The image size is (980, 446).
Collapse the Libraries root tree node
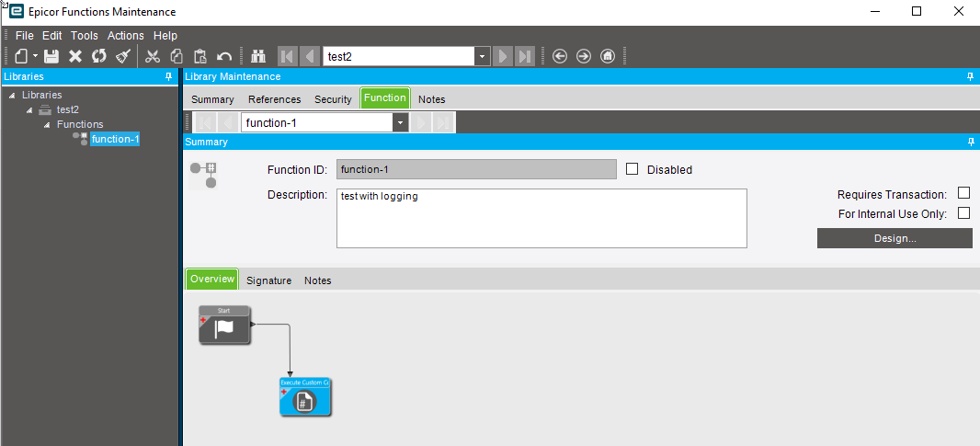pyautogui.click(x=13, y=95)
